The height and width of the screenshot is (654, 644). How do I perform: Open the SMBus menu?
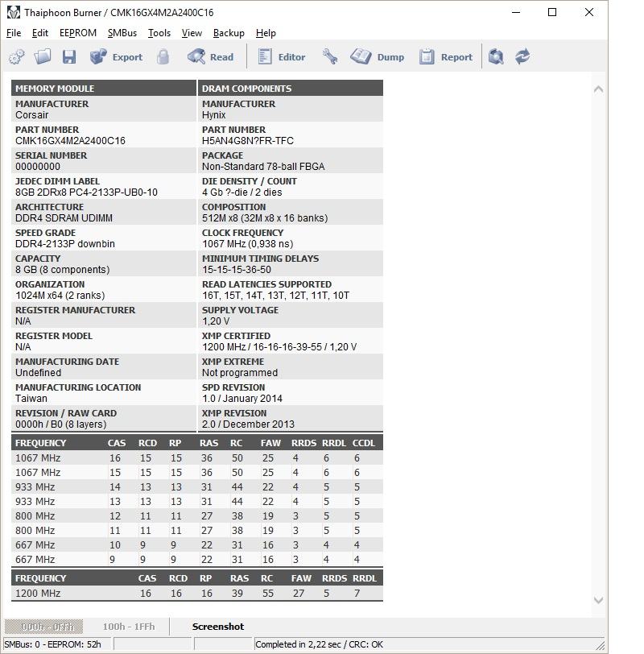tap(122, 33)
